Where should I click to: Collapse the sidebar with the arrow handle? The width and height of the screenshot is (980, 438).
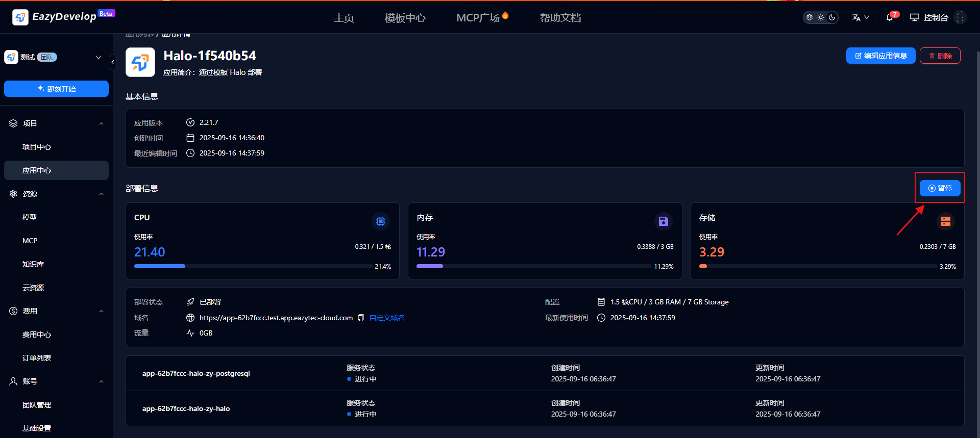113,62
